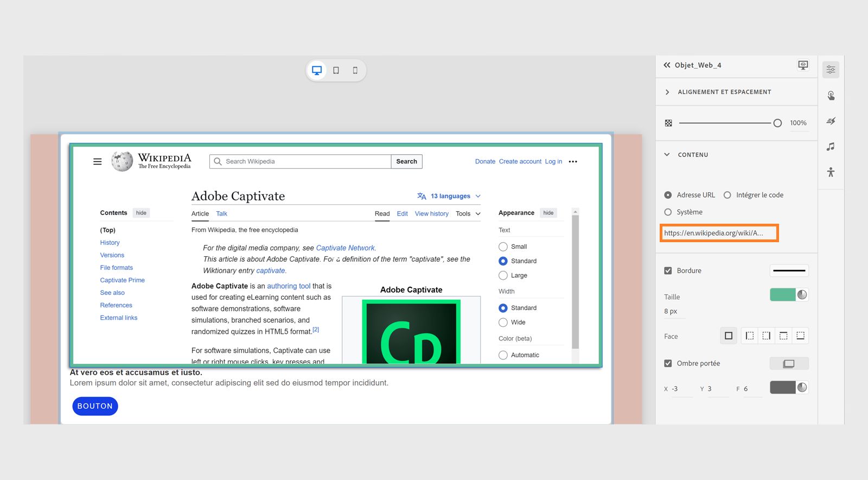The image size is (868, 480).
Task: Open the Log in link
Action: 553,162
